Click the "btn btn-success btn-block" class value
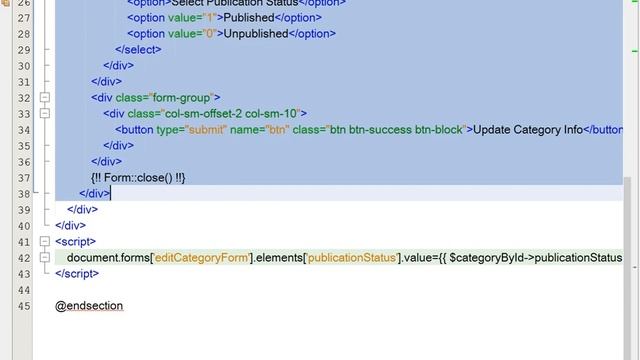Screen dimensions: 640x360 click(396, 130)
